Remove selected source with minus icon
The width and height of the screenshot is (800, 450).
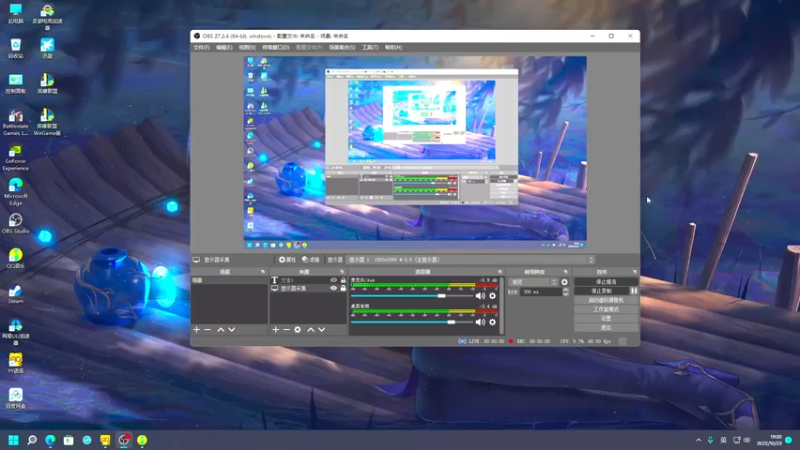(x=286, y=330)
